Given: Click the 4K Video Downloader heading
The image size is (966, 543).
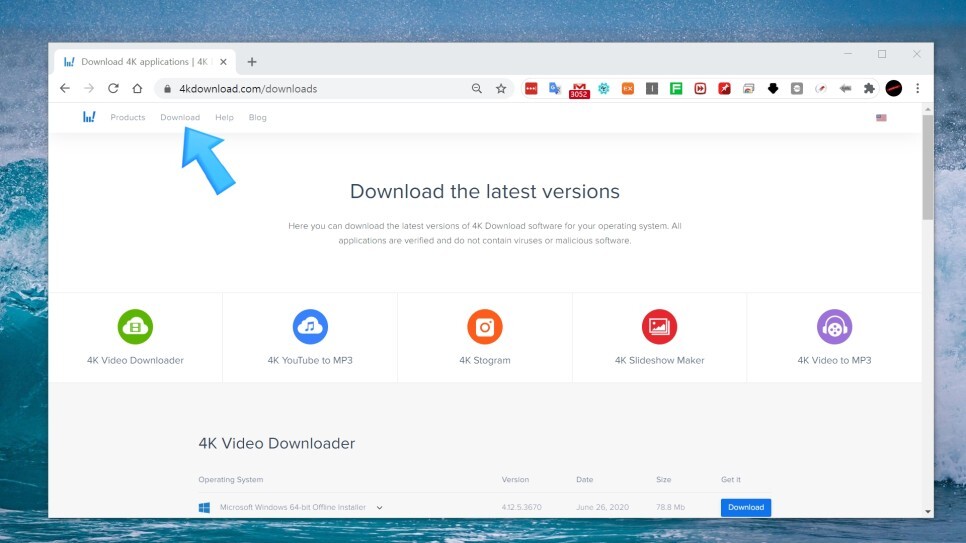Looking at the screenshot, I should coord(277,443).
